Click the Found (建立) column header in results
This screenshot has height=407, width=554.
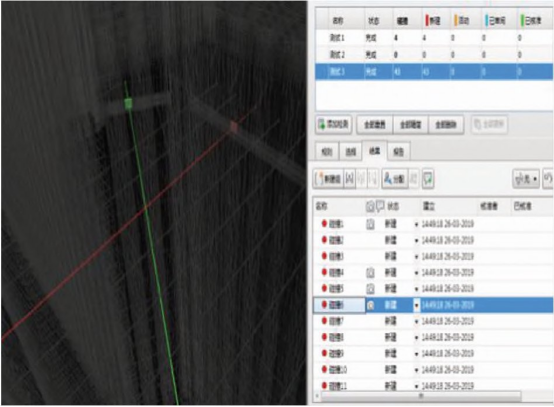point(448,206)
